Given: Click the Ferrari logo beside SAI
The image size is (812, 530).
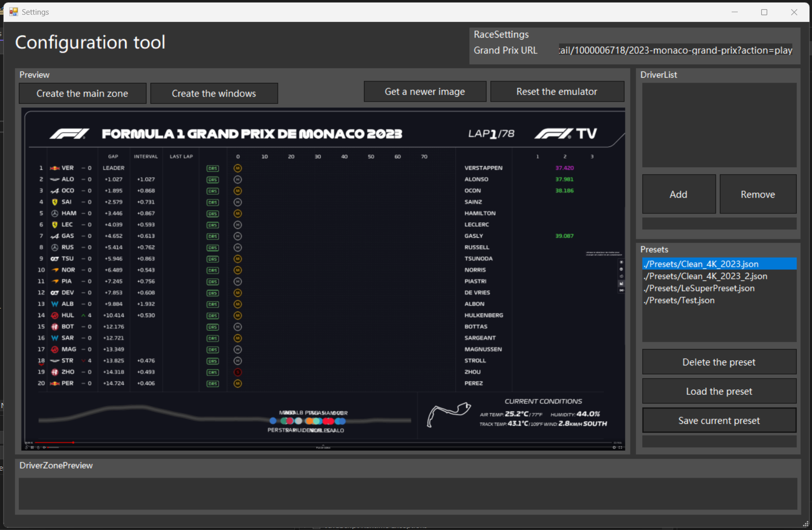Looking at the screenshot, I should pos(55,202).
